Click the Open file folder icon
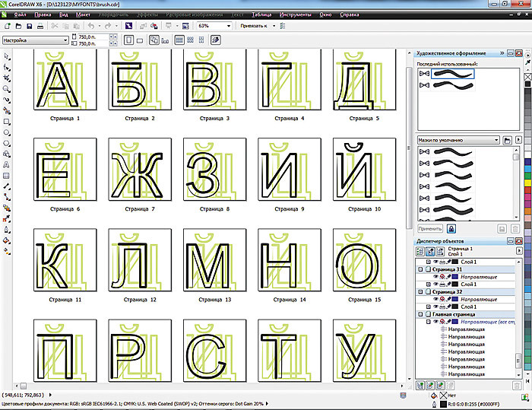Screen dimensions: 532x410 coord(19,26)
